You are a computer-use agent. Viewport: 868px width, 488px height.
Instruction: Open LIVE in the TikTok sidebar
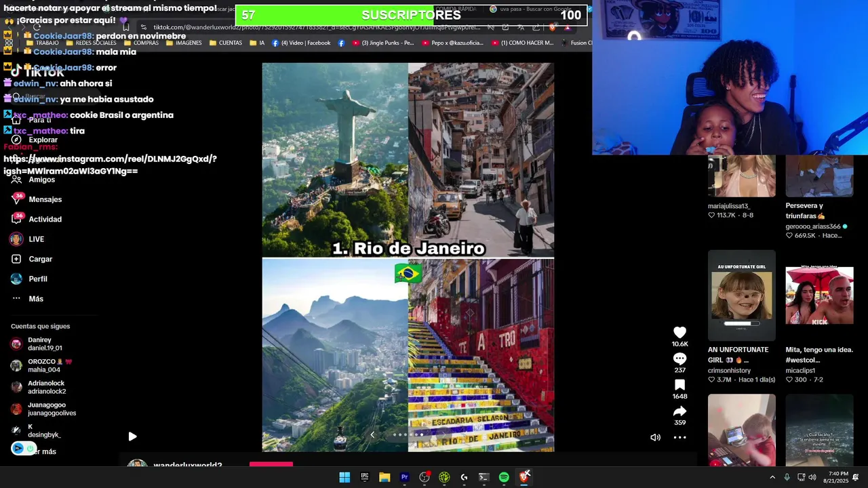[x=37, y=239]
